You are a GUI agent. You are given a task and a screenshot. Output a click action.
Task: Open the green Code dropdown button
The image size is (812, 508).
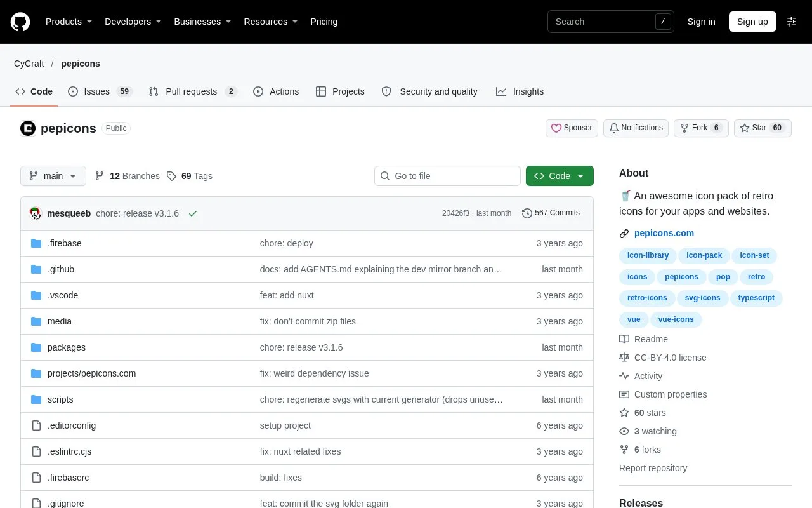click(560, 176)
